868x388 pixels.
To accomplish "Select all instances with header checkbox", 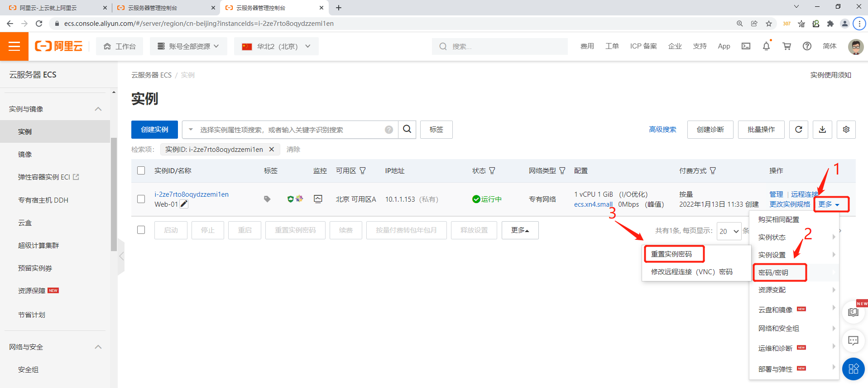I will [141, 170].
